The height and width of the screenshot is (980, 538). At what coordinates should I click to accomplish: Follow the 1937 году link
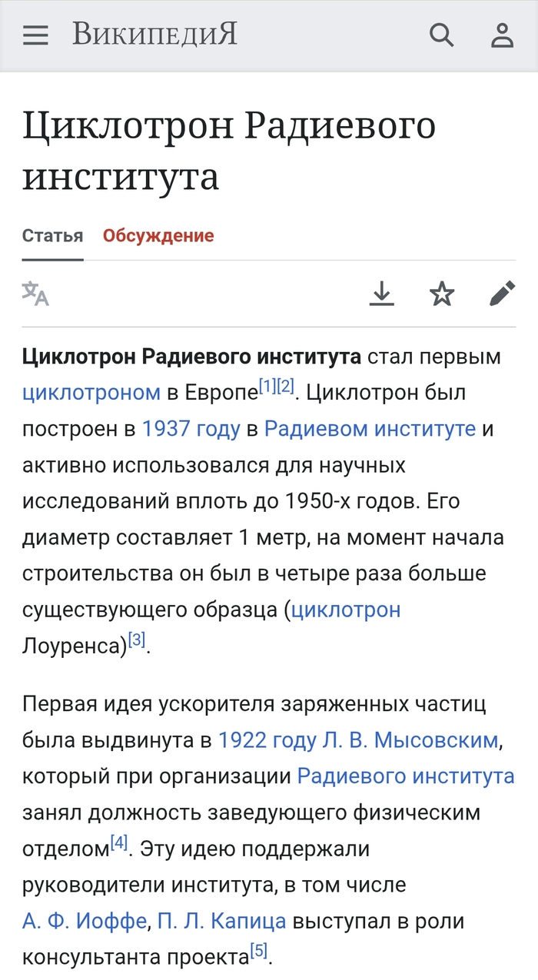click(x=191, y=429)
